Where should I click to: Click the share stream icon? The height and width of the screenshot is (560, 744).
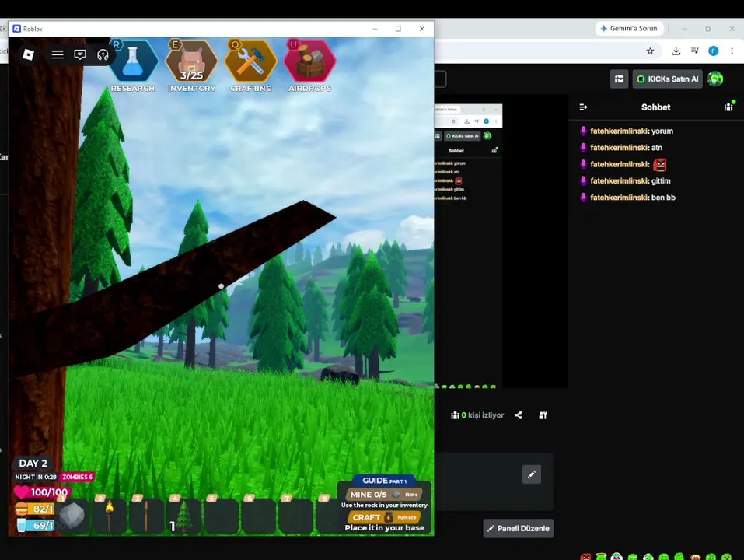click(x=519, y=415)
